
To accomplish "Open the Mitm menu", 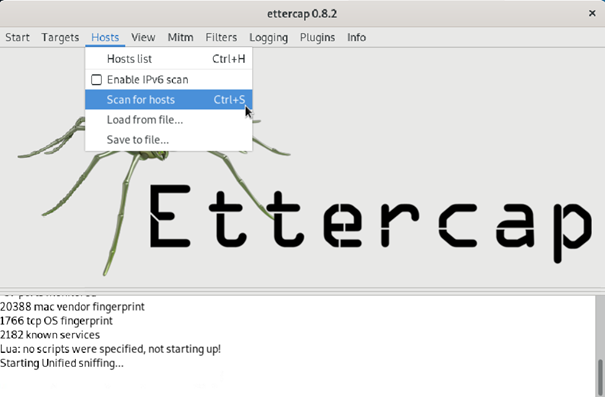I will tap(180, 37).
